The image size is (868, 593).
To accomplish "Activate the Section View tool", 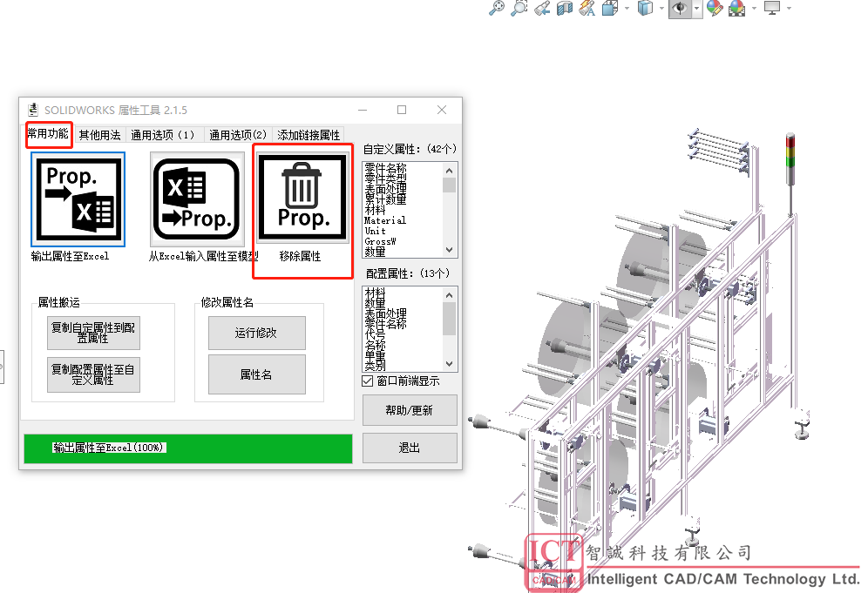I will (x=565, y=8).
